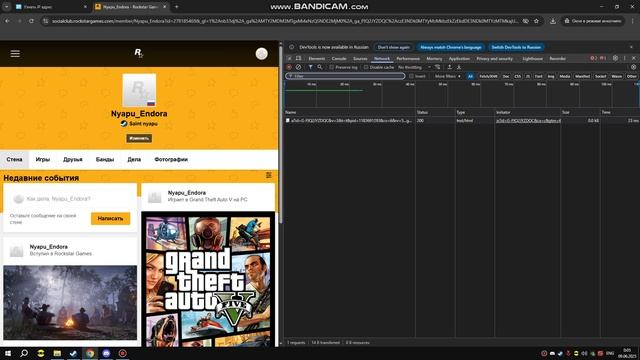The width and height of the screenshot is (640, 360).
Task: Open Bandicam recorder from the taskbar
Action: tap(122, 353)
